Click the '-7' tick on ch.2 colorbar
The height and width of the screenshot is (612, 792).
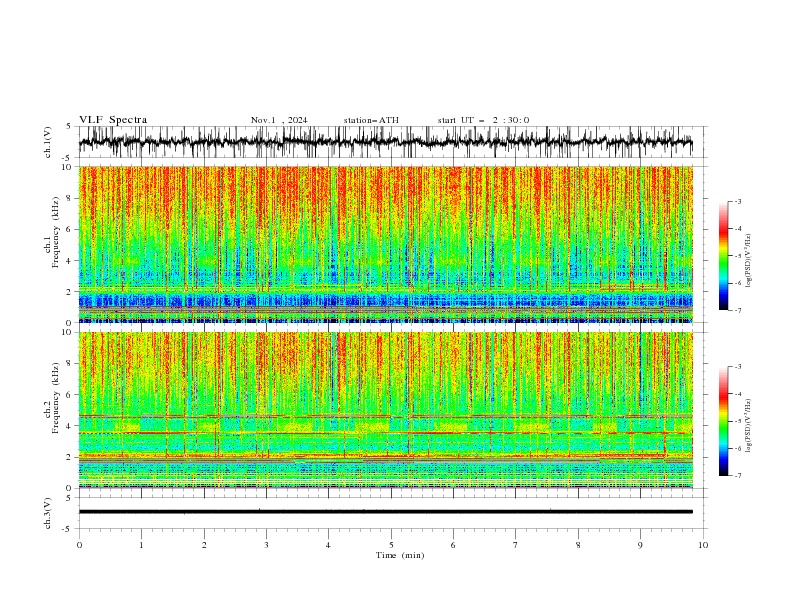pyautogui.click(x=737, y=476)
